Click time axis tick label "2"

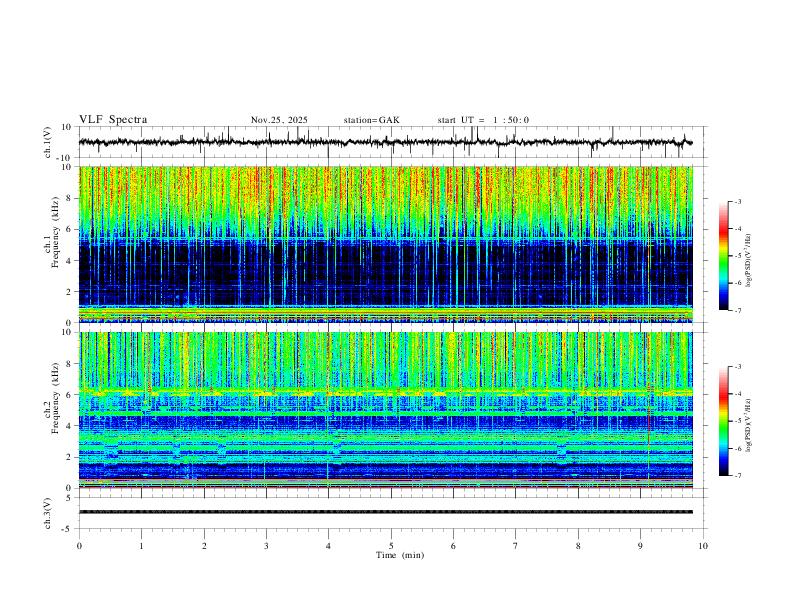coord(204,546)
